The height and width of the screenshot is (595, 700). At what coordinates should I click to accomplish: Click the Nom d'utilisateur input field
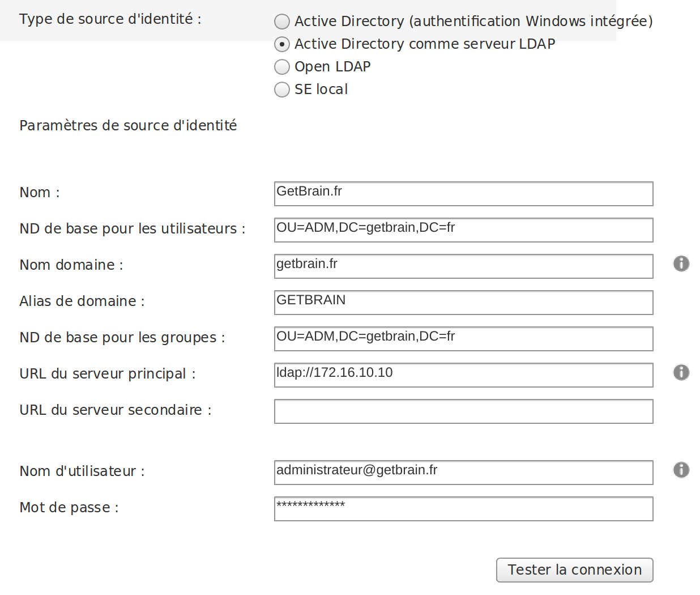click(464, 473)
